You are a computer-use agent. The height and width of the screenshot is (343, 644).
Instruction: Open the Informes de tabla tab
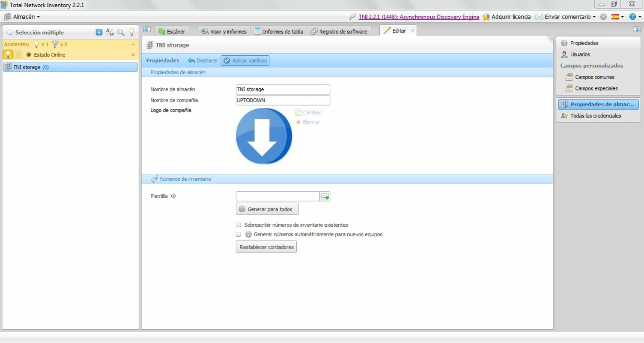[279, 31]
